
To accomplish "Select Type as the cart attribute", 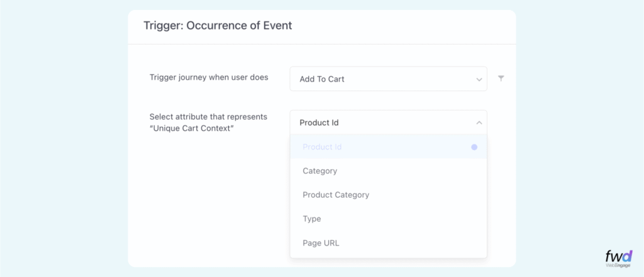I will 311,219.
